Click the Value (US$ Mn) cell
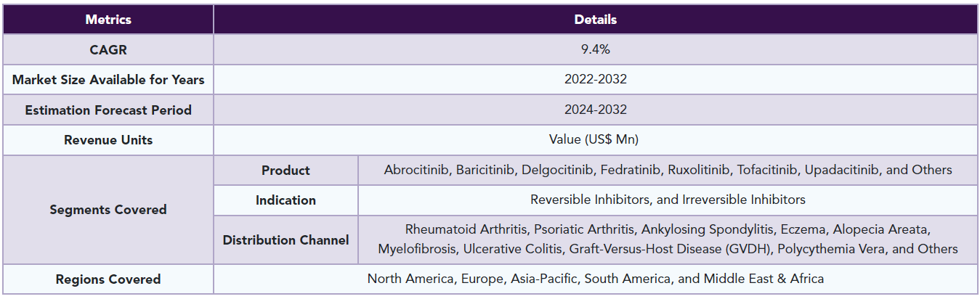 [596, 140]
